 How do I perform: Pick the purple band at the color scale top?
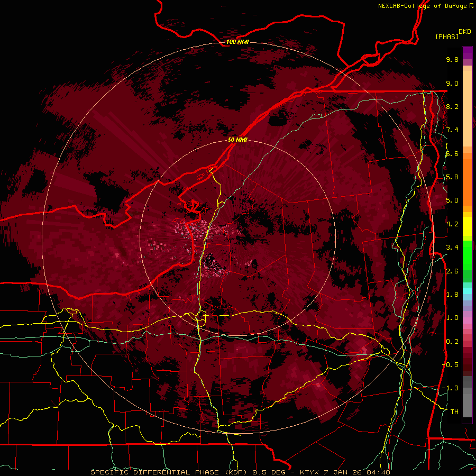[x=467, y=53]
